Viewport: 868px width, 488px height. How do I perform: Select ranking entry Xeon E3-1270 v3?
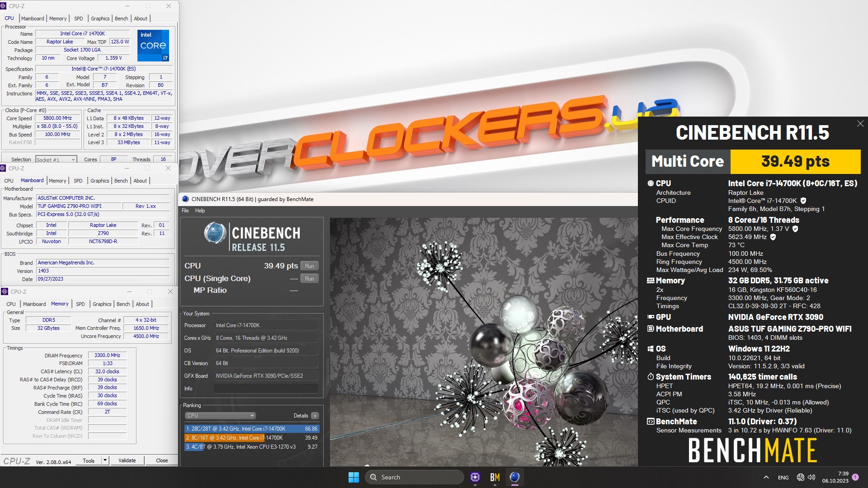coord(251,447)
